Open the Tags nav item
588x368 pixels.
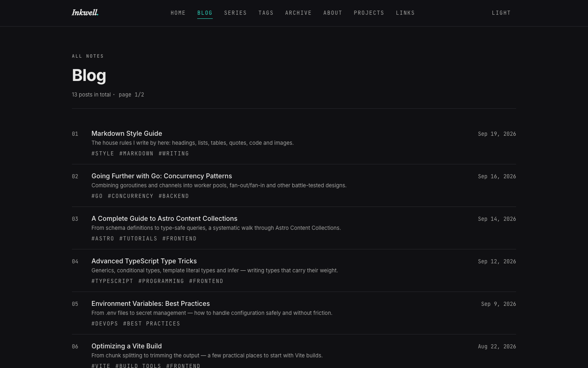[x=266, y=13]
